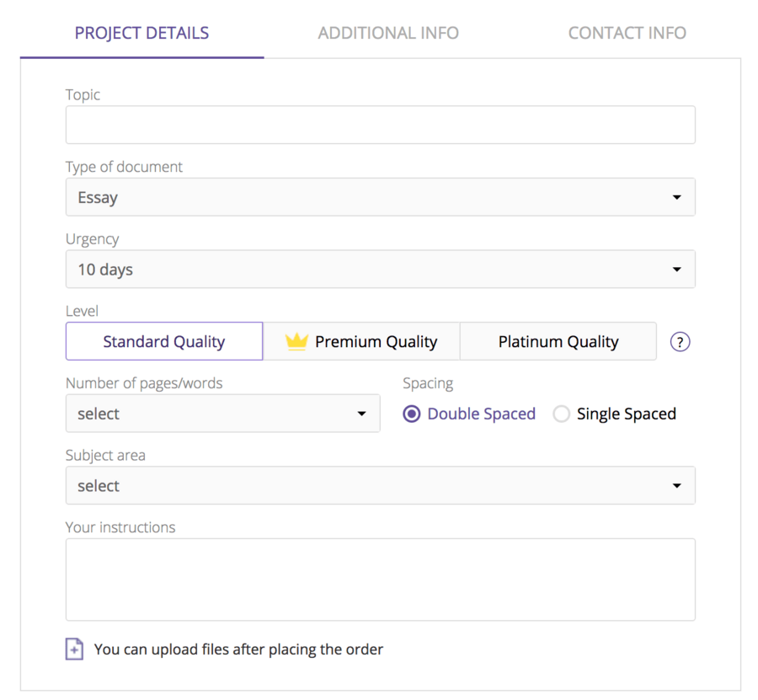The image size is (758, 700).
Task: Select the Double Spaced radio button
Action: [412, 414]
